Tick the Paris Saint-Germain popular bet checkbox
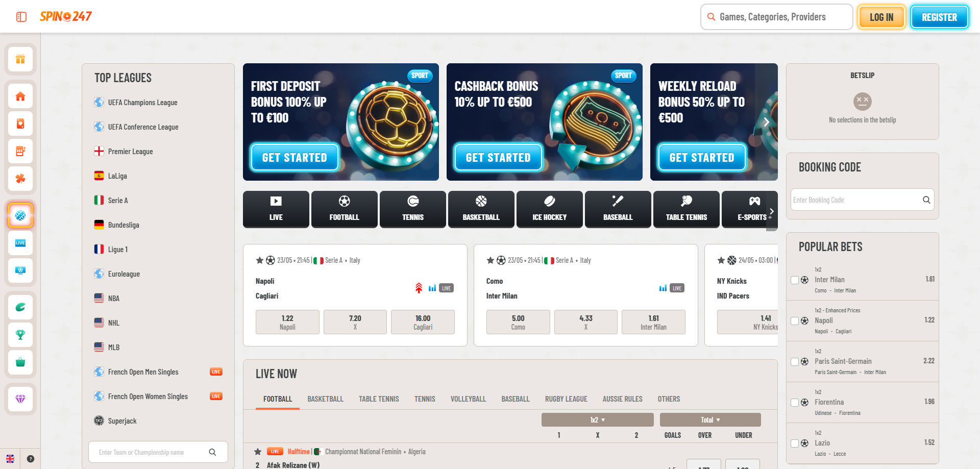This screenshot has height=469, width=980. [795, 362]
